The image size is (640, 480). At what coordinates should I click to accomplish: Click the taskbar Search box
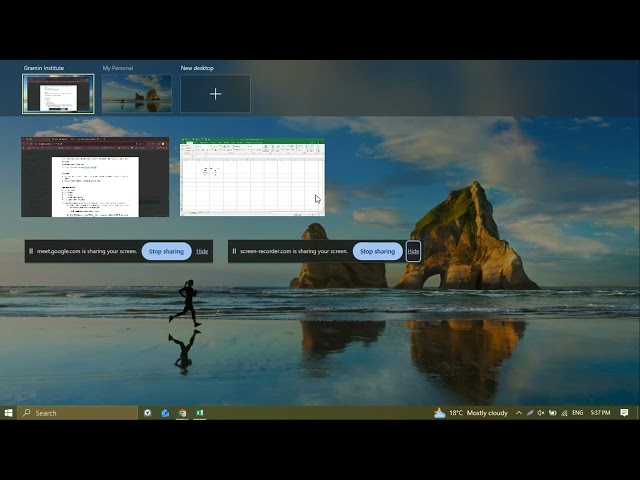[78, 413]
